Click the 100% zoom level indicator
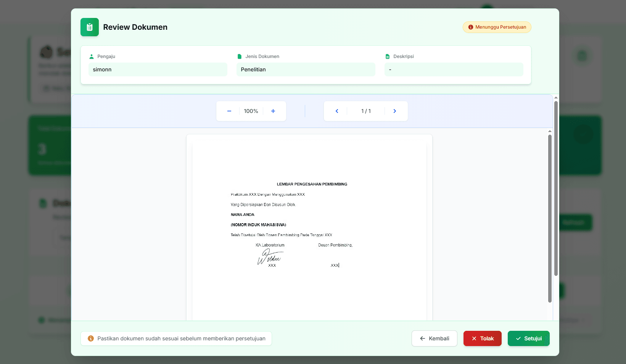626x364 pixels. (x=251, y=111)
